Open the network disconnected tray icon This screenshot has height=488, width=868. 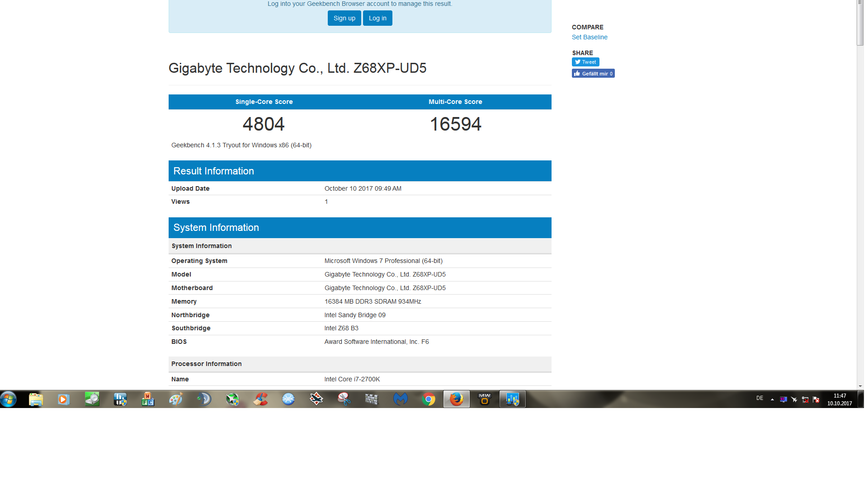[x=805, y=399]
